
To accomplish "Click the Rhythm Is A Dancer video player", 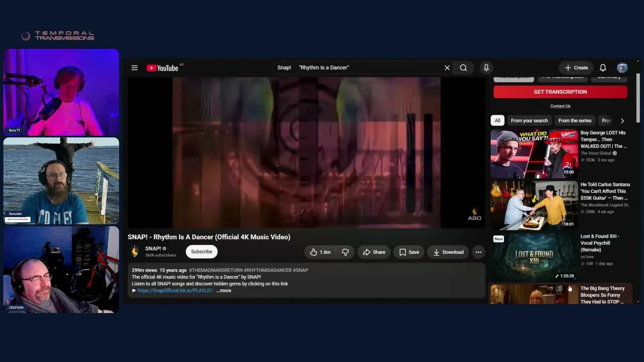I will pyautogui.click(x=306, y=152).
